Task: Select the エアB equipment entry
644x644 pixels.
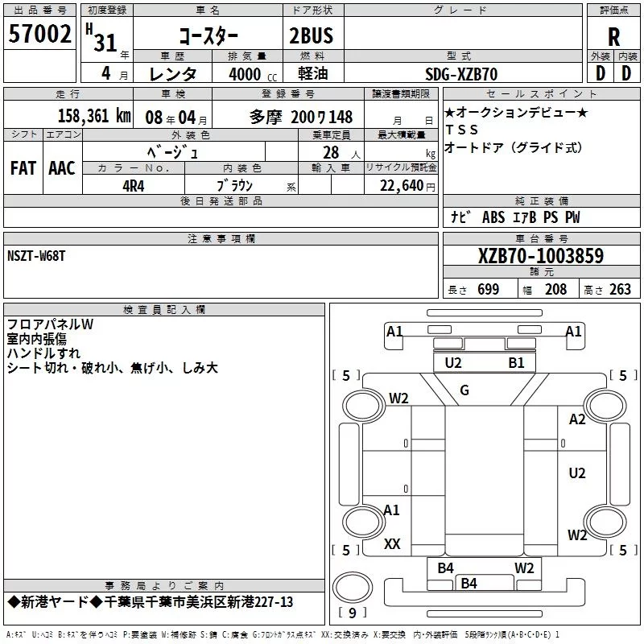Action: [x=525, y=217]
